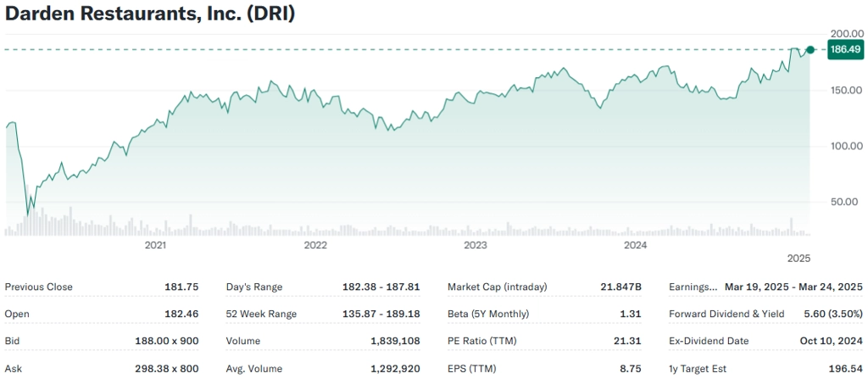Screen dimensions: 868x379
Task: Click the Ask value 298.38 x 800
Action: [167, 369]
